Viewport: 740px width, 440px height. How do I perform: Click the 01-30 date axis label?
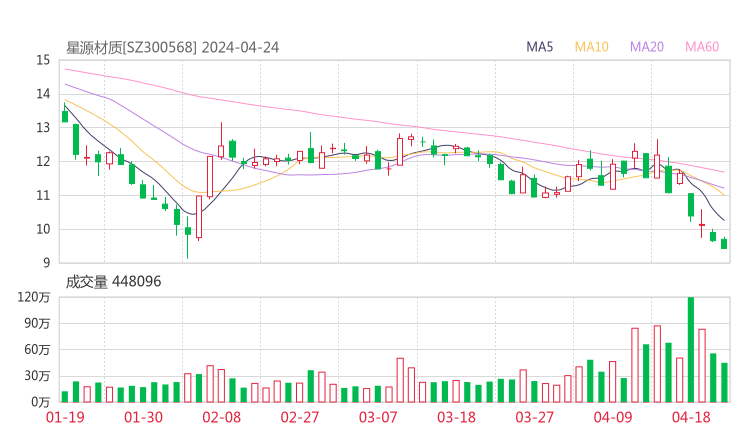(143, 417)
